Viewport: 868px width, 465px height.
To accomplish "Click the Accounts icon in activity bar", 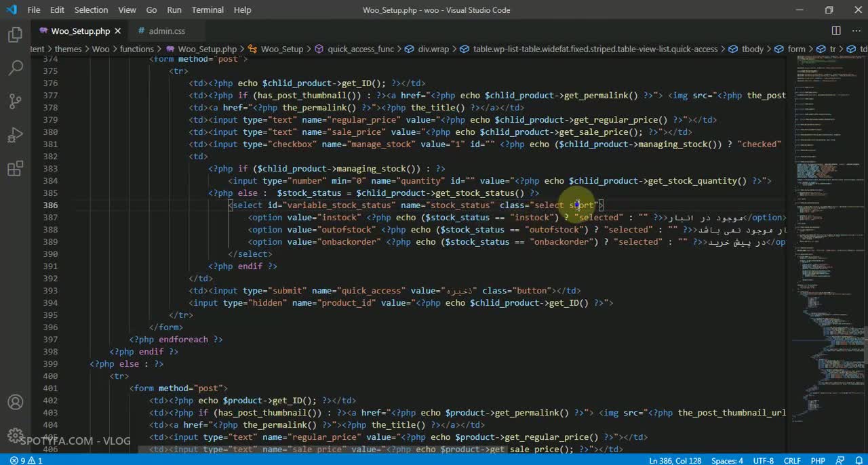I will pyautogui.click(x=15, y=403).
